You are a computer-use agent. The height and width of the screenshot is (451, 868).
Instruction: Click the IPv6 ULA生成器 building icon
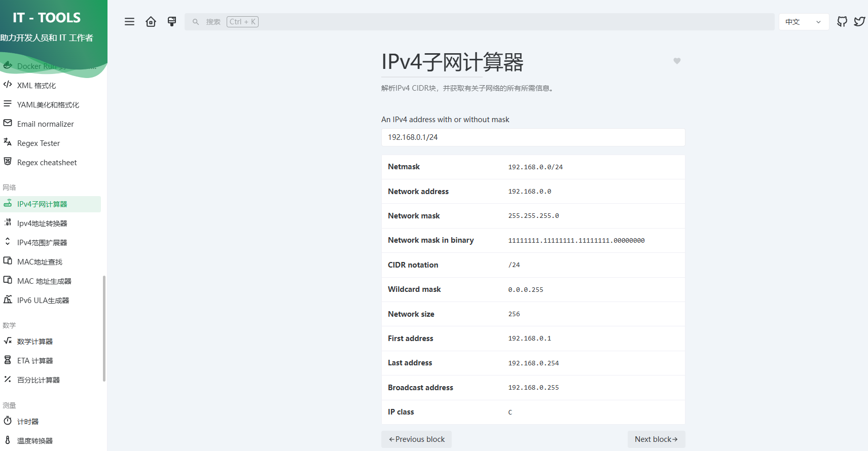(x=8, y=299)
